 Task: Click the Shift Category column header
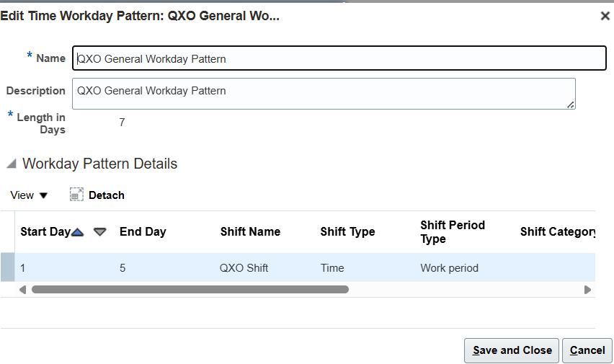558,231
